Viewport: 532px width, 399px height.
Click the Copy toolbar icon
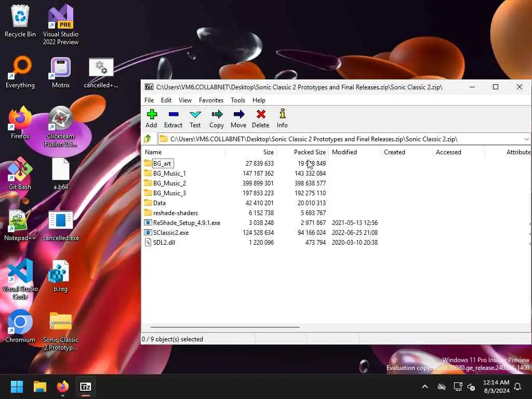[x=217, y=118]
